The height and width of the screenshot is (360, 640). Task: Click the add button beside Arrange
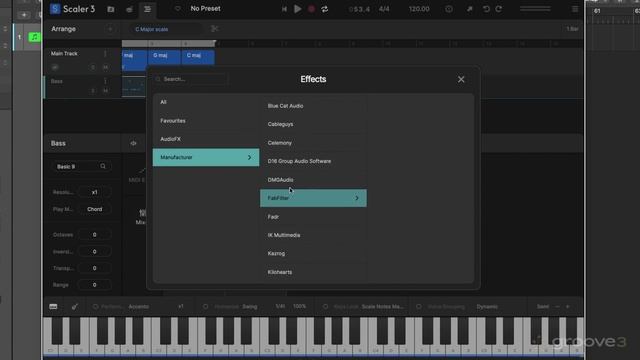[110, 29]
